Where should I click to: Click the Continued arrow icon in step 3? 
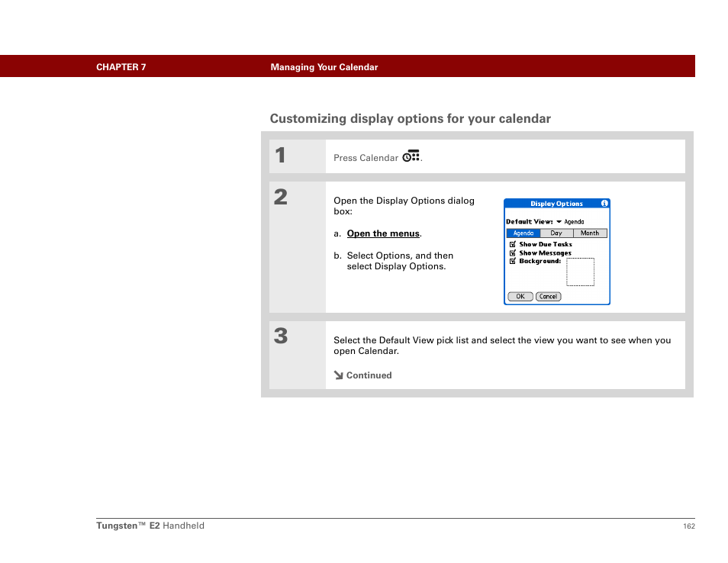point(338,375)
